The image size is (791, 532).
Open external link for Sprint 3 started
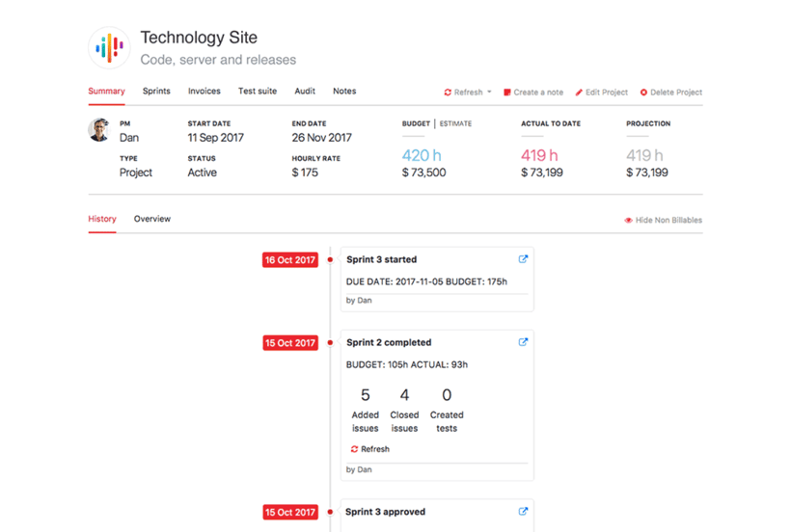click(x=523, y=259)
